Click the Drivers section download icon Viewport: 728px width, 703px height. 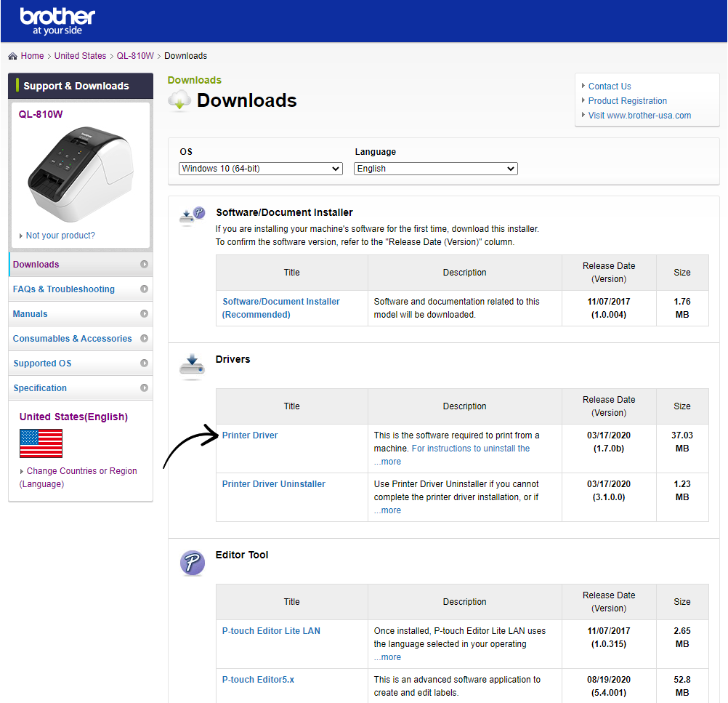tap(192, 366)
